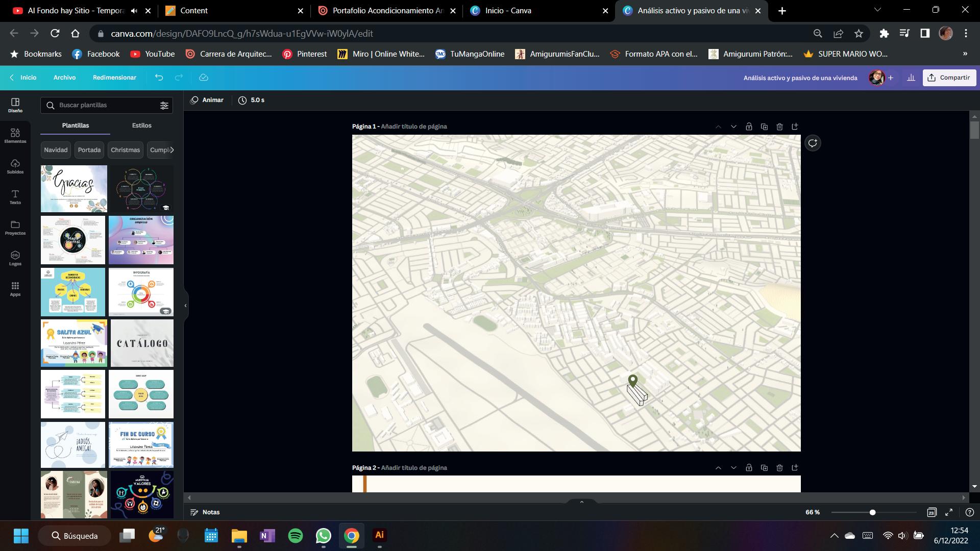The width and height of the screenshot is (980, 551).
Task: Collapse the side templates panel
Action: pyautogui.click(x=185, y=306)
